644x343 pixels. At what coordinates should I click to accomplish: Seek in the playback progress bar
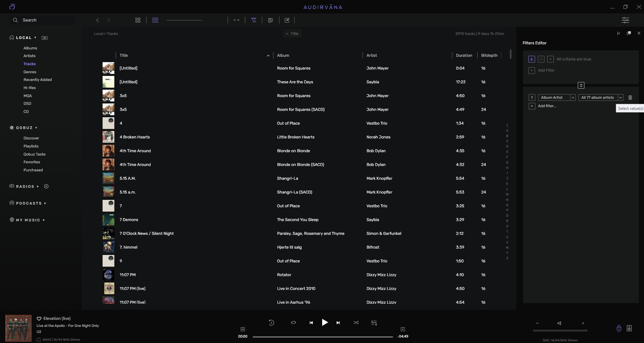click(x=323, y=337)
